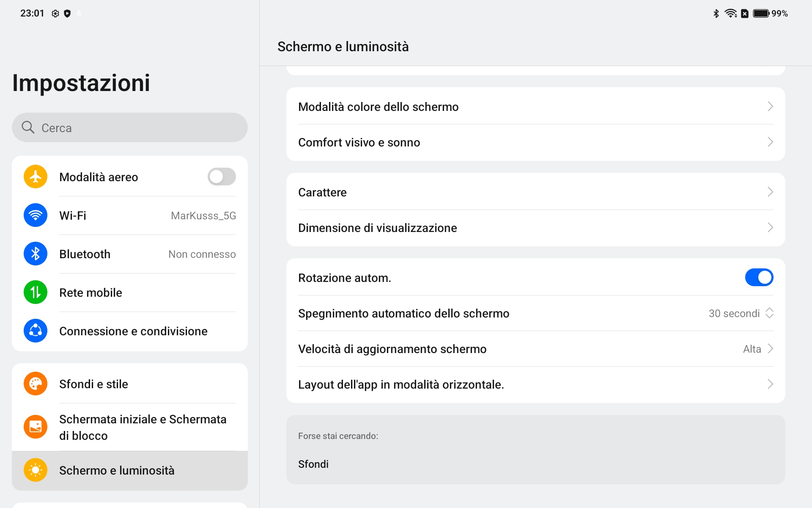This screenshot has width=812, height=508.
Task: Disable Rotazione autom. switch
Action: [759, 277]
